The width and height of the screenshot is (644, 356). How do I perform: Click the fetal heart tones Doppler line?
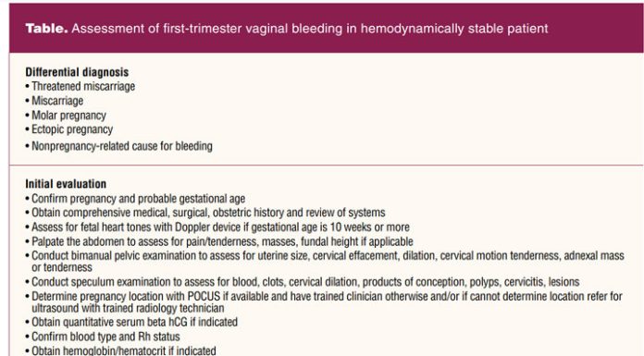pyautogui.click(x=217, y=227)
